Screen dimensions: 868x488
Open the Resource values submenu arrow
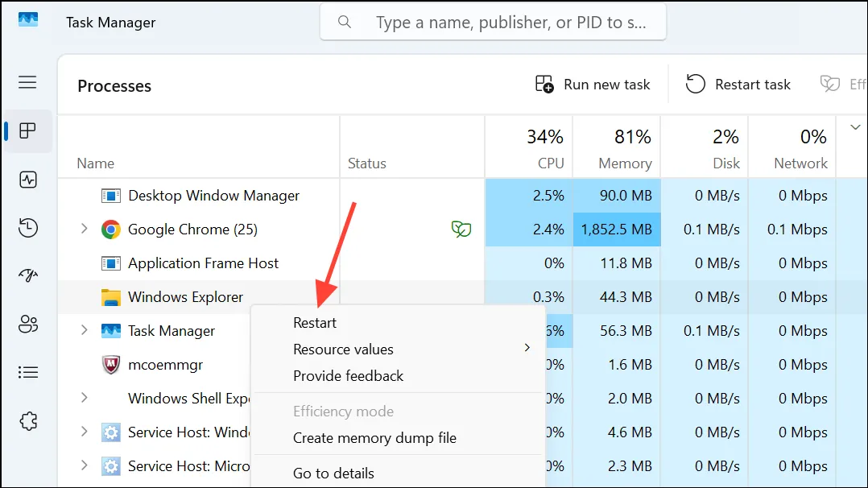(x=527, y=348)
